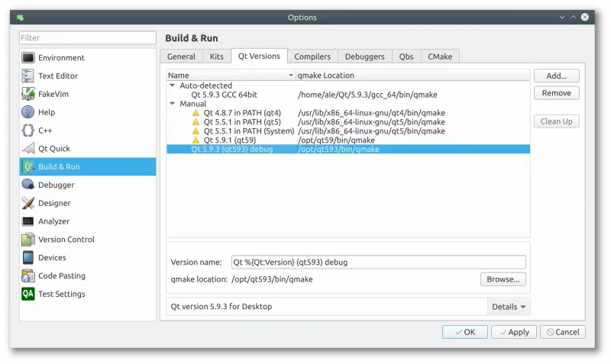Open the FakeVim settings icon

point(28,94)
